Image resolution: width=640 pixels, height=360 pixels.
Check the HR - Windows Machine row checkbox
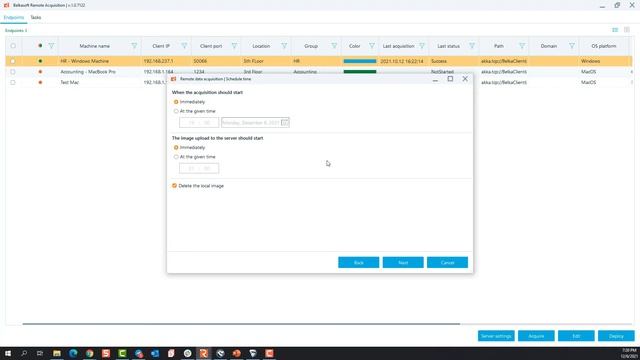[x=13, y=61]
